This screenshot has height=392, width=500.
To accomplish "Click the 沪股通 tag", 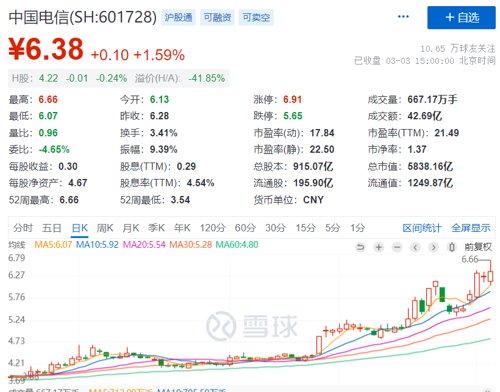I will pyautogui.click(x=179, y=17).
